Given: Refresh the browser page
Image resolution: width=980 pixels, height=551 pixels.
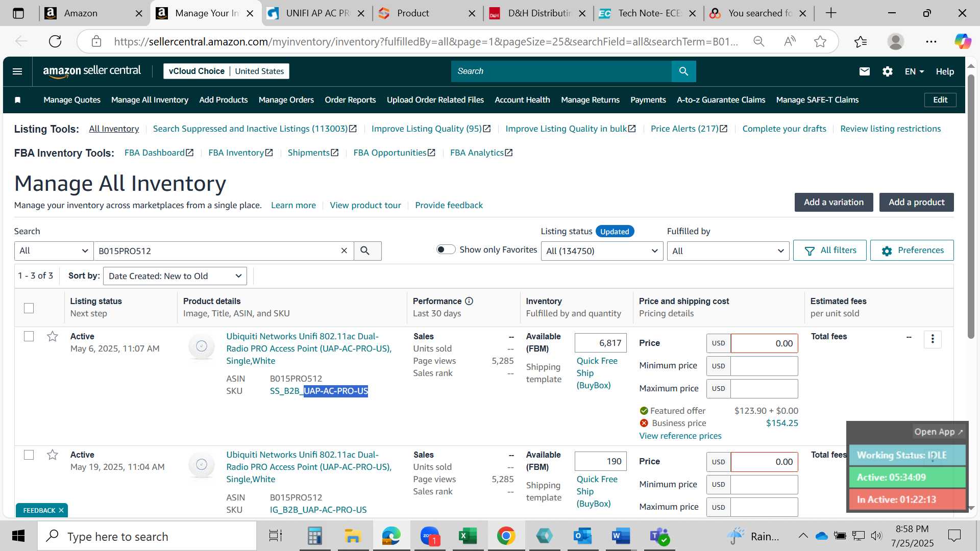Looking at the screenshot, I should coord(55,41).
